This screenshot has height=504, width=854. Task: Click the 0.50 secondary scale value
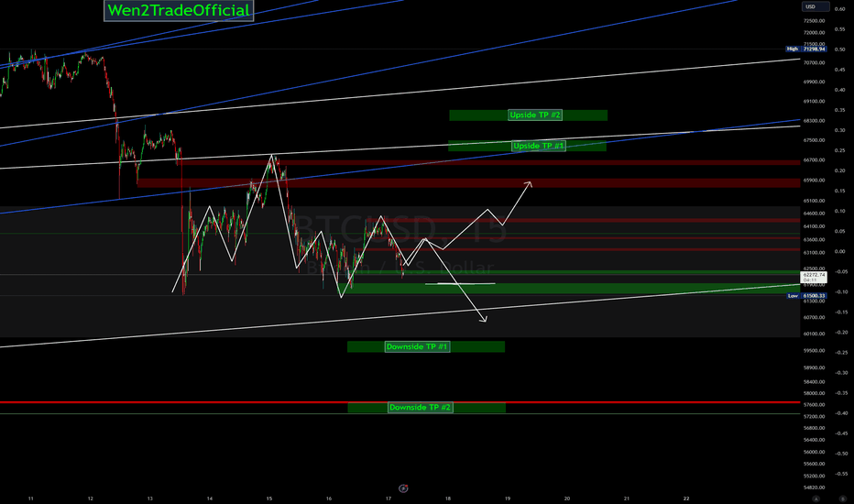(x=839, y=49)
